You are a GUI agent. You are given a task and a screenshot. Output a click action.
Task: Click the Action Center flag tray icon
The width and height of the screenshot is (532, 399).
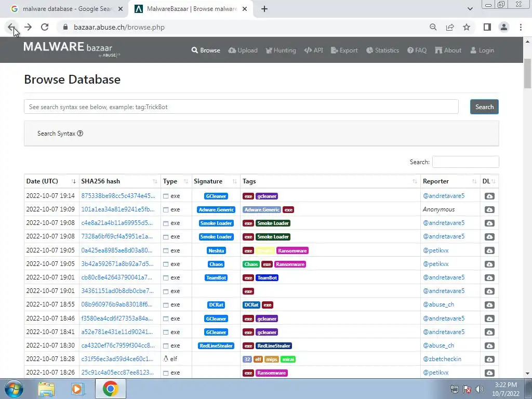click(467, 389)
